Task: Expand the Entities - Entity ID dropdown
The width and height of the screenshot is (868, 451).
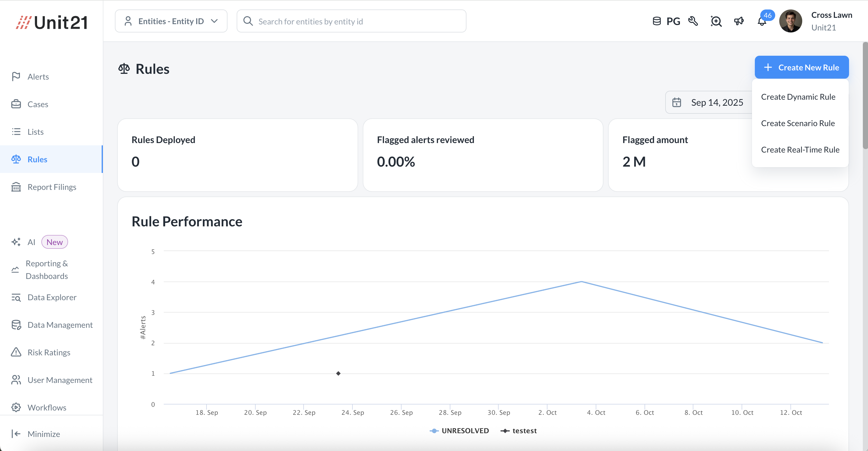Action: coord(171,21)
